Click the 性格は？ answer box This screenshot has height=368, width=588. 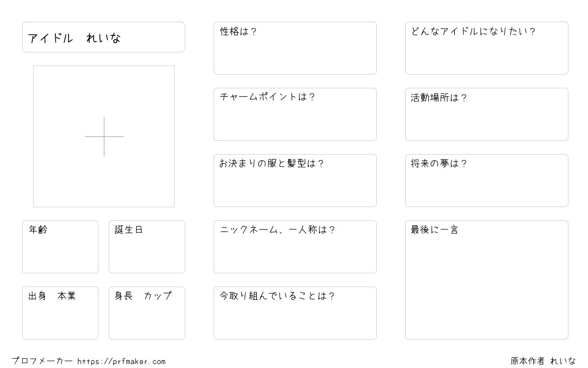click(295, 48)
